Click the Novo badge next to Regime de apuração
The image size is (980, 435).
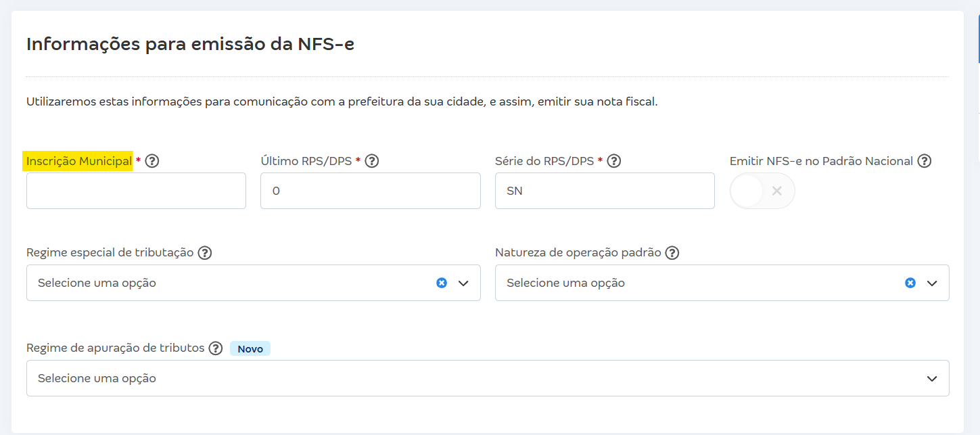click(x=250, y=348)
